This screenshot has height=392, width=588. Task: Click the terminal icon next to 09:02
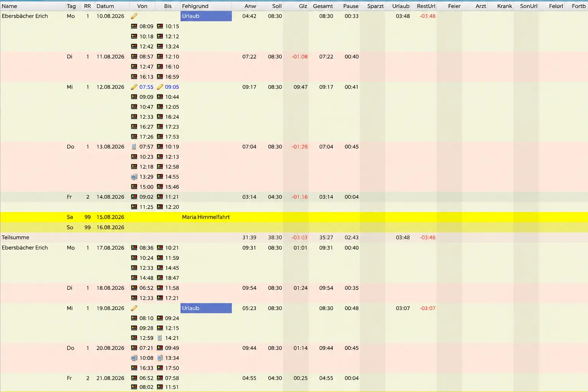click(134, 197)
